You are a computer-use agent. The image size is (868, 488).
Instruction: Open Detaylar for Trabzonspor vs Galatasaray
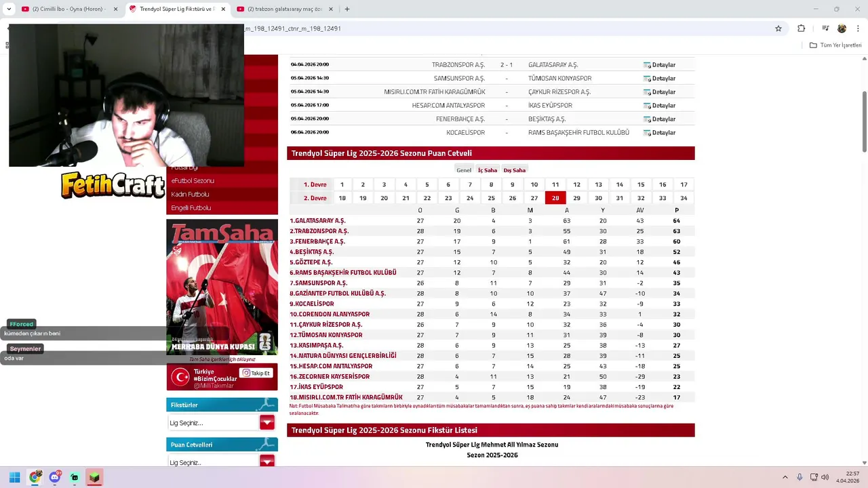coord(660,65)
